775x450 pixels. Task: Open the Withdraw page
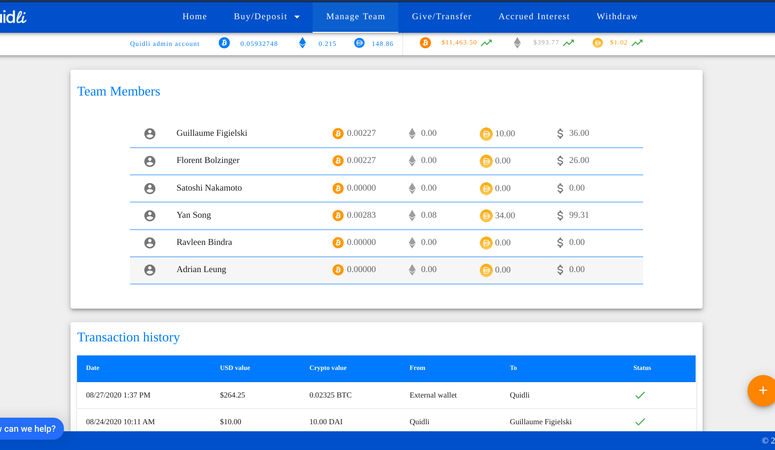(617, 16)
